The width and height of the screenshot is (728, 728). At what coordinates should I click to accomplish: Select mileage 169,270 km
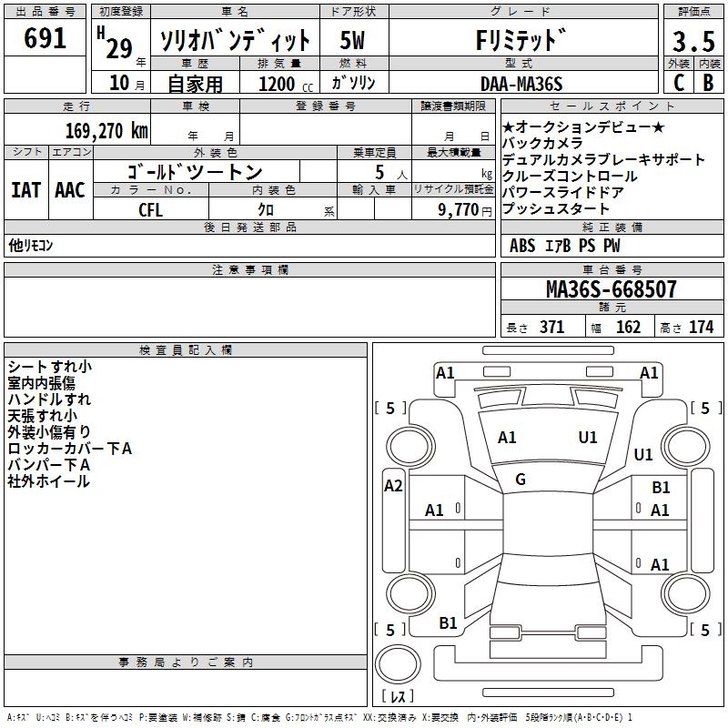(x=106, y=130)
